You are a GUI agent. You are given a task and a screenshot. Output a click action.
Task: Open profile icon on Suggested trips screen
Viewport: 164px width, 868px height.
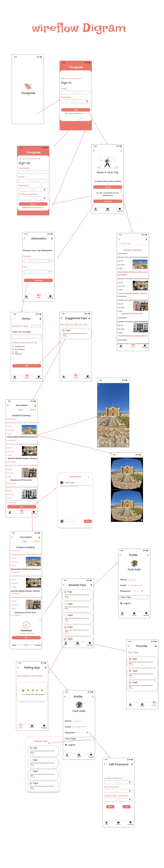[x=89, y=318]
